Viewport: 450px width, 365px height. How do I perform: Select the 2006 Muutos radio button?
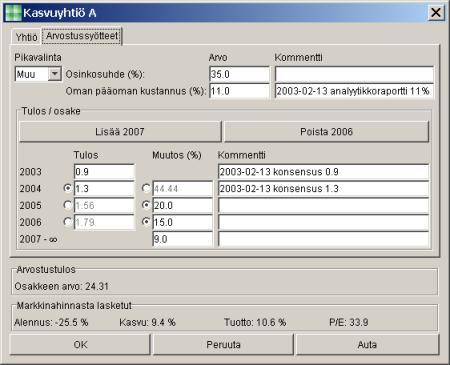(x=146, y=222)
